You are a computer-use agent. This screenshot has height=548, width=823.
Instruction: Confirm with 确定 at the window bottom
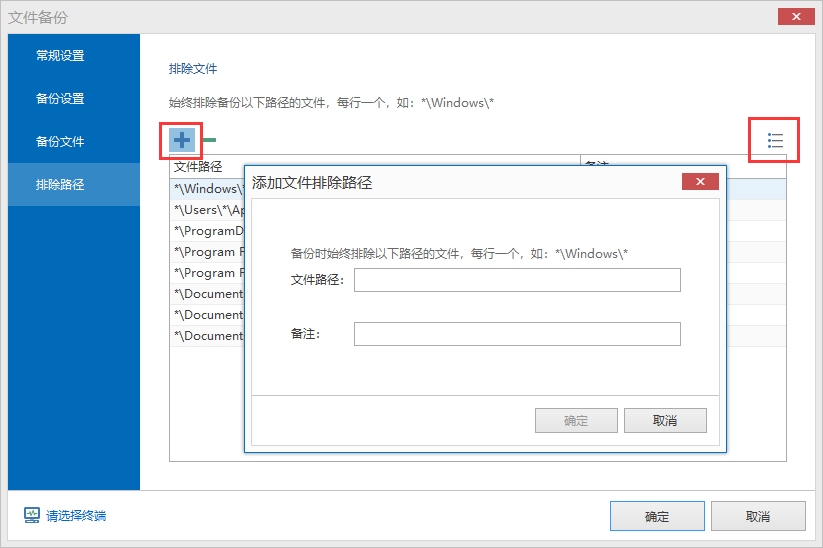pos(656,517)
